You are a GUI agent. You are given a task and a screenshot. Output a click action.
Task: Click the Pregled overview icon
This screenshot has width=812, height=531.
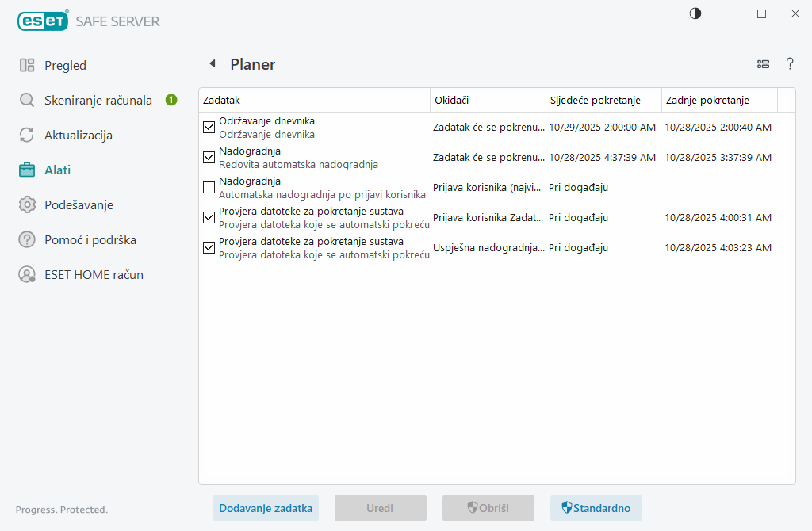pyautogui.click(x=27, y=66)
